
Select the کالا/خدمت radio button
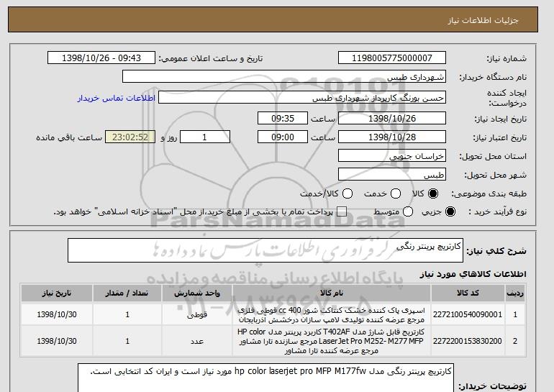348,193
